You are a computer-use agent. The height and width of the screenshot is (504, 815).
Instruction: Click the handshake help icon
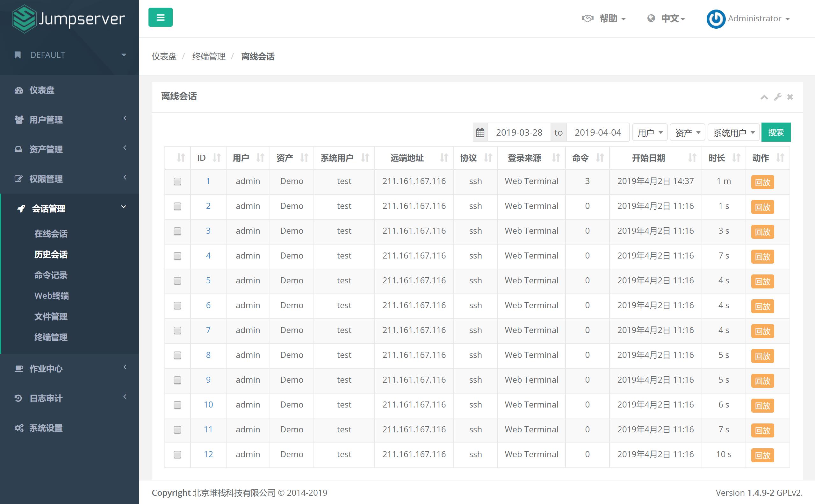point(588,18)
